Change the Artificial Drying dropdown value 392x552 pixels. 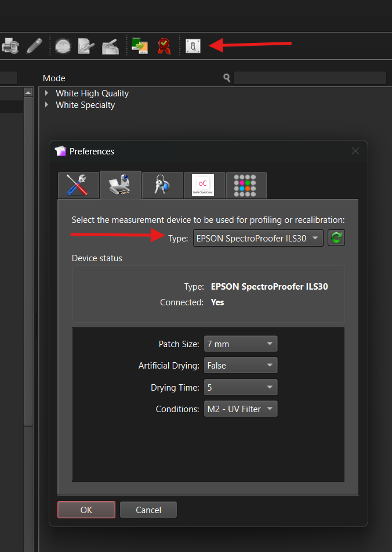pos(241,366)
